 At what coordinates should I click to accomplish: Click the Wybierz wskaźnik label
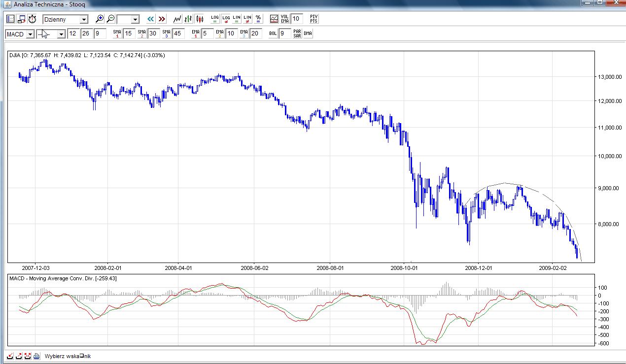[68, 356]
